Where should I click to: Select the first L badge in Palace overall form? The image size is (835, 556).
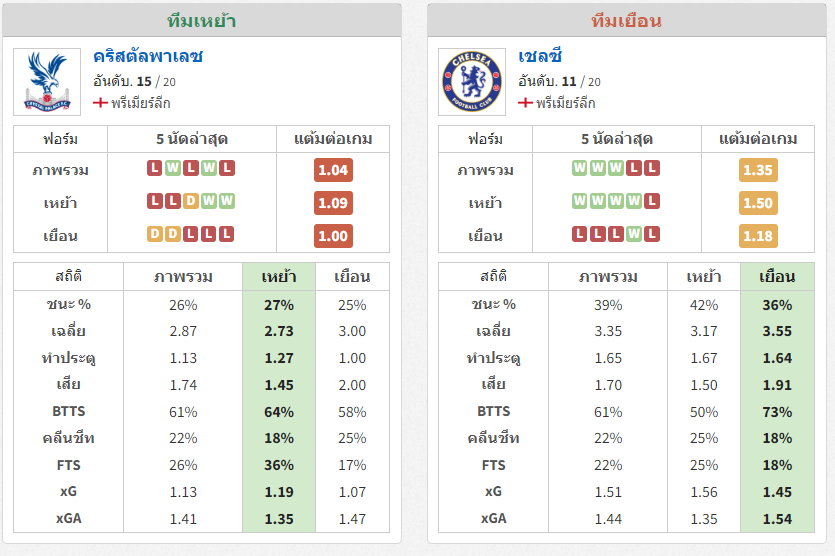coord(154,168)
